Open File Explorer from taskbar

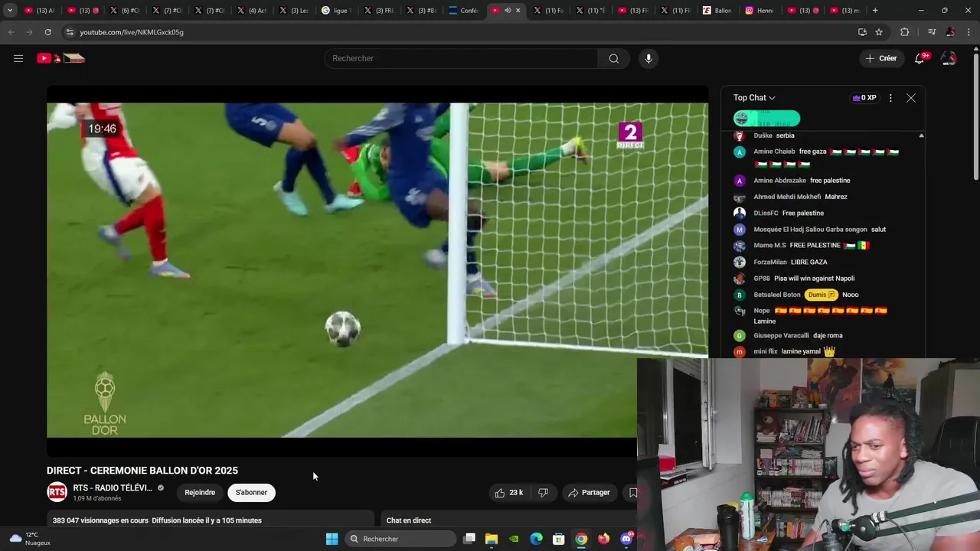492,539
